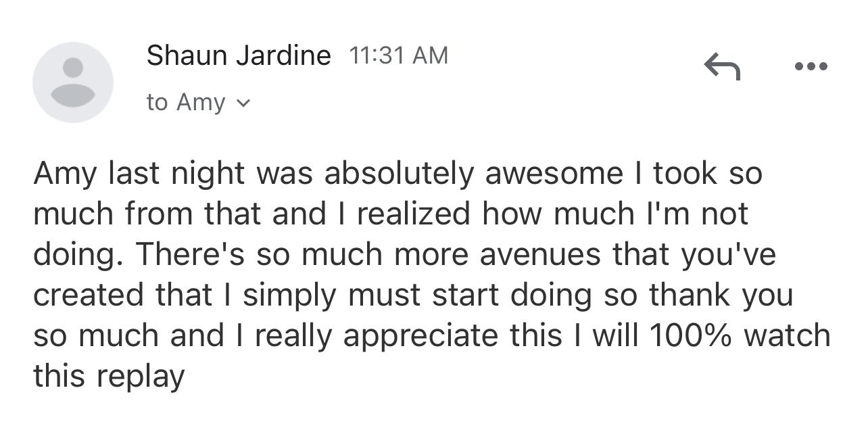868x432 pixels.
Task: Tap the 11:31 AM timestamp
Action: click(x=399, y=55)
